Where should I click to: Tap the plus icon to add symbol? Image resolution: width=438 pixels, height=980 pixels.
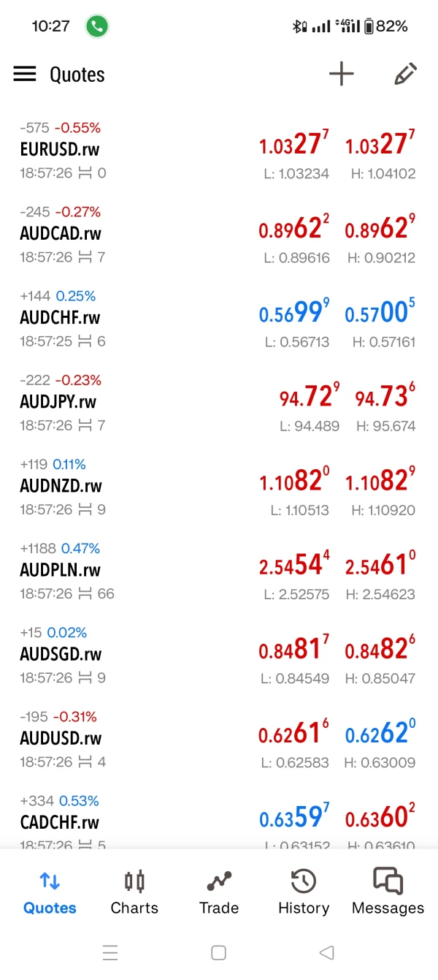[x=341, y=74]
